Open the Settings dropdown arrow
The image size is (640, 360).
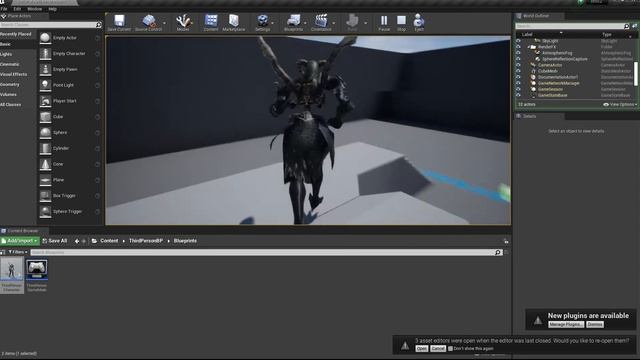click(x=273, y=23)
